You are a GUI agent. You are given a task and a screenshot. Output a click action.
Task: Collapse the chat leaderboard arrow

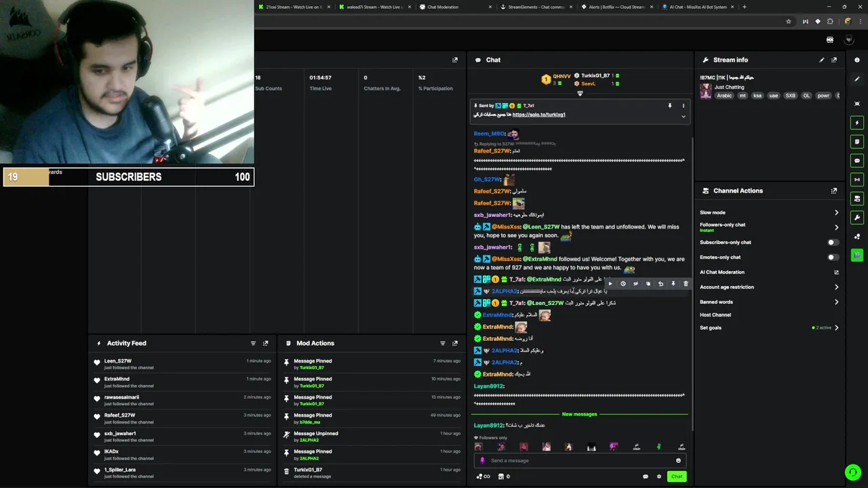click(x=580, y=94)
